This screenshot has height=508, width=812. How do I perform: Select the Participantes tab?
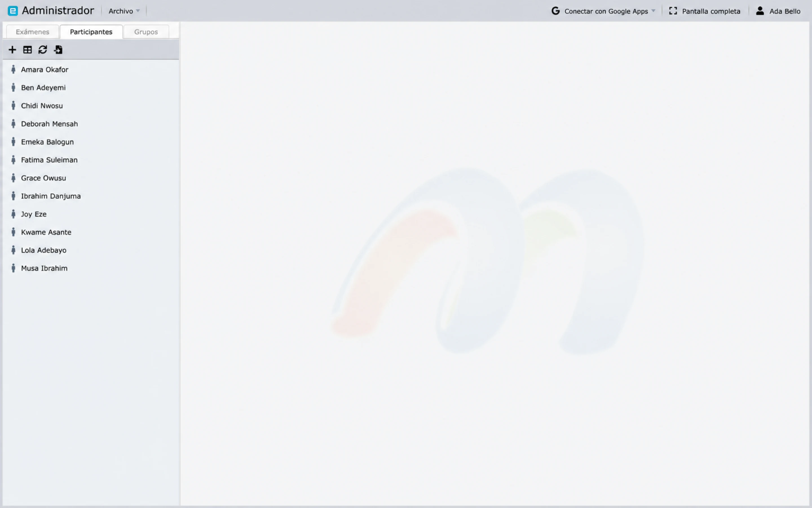[x=91, y=32]
